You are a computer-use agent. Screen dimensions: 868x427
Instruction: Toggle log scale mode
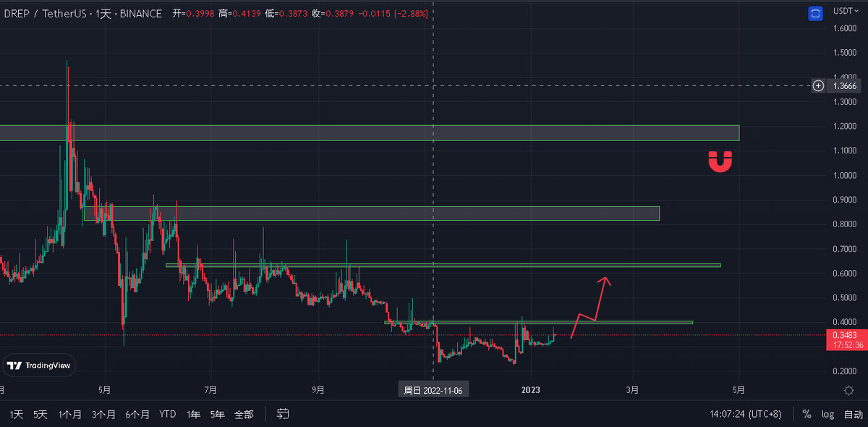[827, 415]
